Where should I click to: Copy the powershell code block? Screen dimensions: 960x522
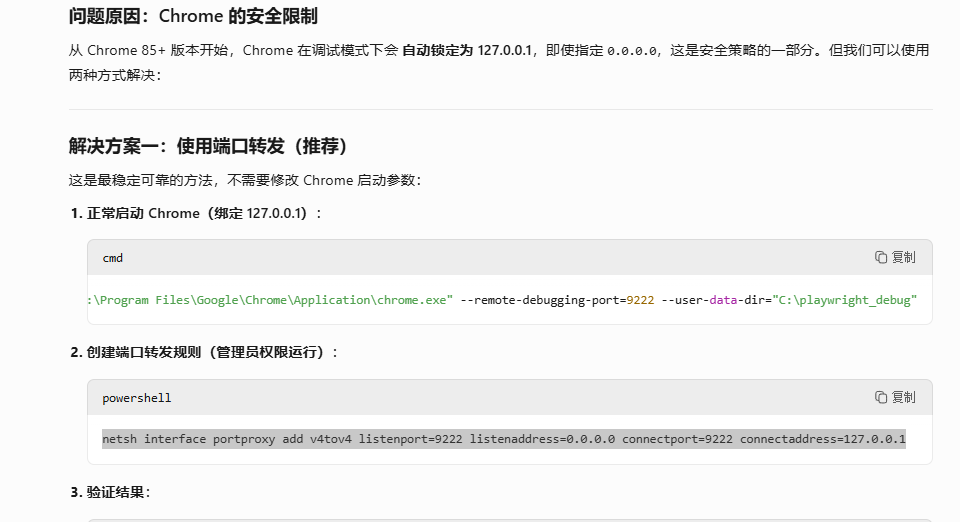[894, 397]
